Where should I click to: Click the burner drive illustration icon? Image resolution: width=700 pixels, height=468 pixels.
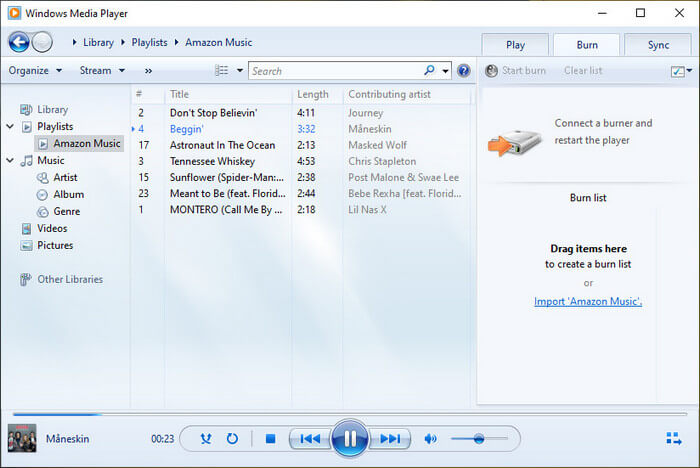(x=515, y=143)
